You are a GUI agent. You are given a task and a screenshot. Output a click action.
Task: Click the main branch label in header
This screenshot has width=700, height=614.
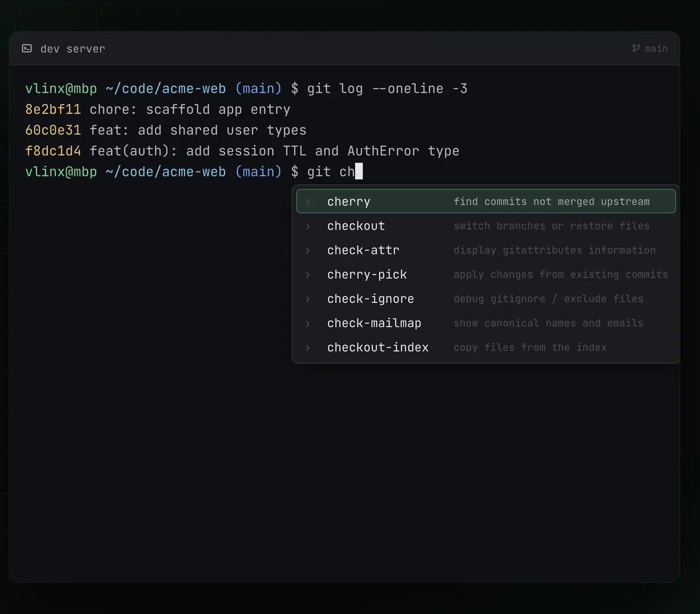[656, 49]
